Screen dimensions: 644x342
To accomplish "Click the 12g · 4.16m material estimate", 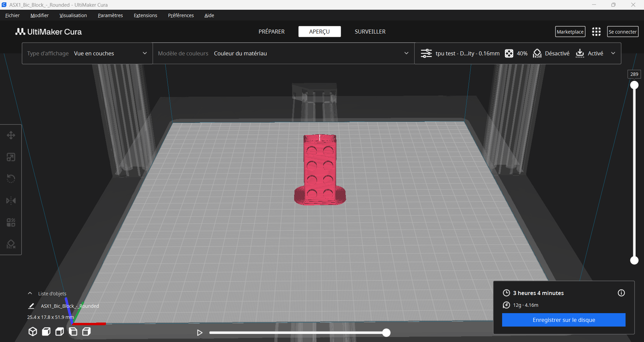I will point(526,305).
